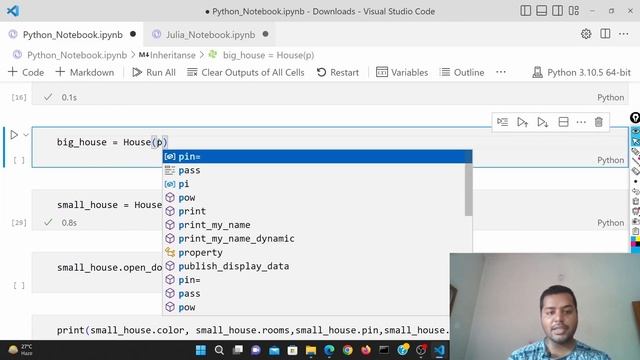Select first pow suggestion above print
The height and width of the screenshot is (360, 640).
coord(313,198)
